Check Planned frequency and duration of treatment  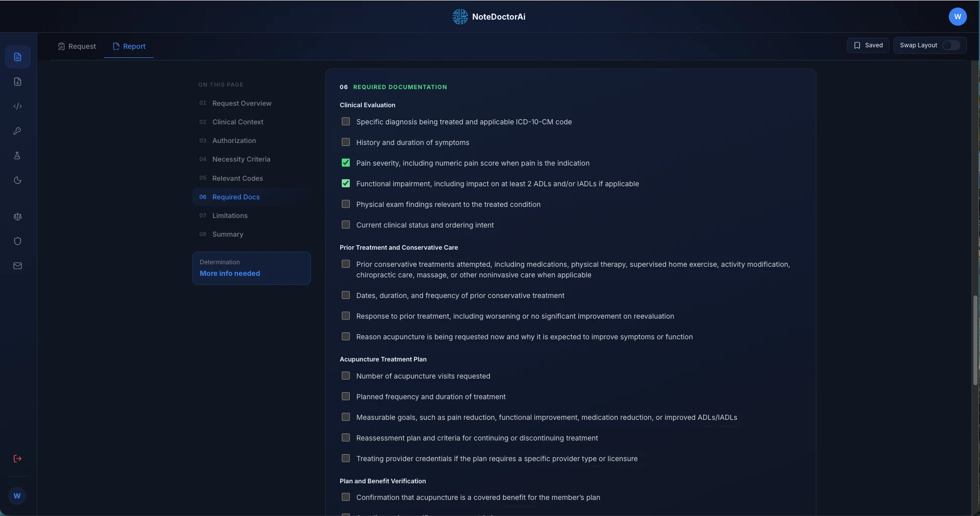pos(346,396)
